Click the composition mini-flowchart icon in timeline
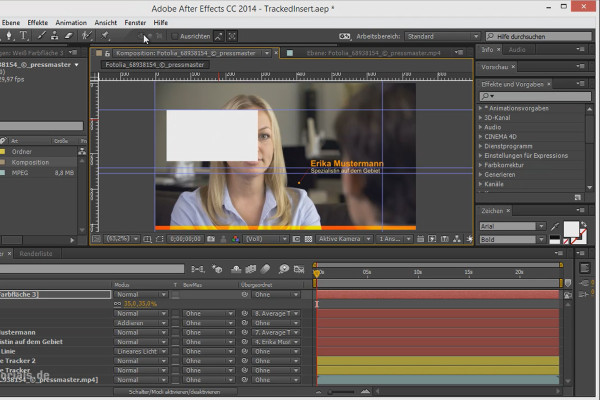 click(198, 269)
